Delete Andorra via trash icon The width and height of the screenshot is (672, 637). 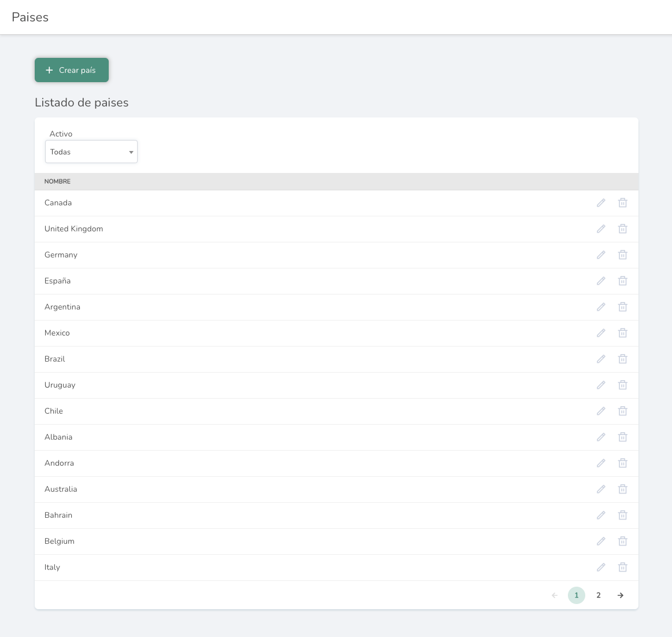[623, 463]
